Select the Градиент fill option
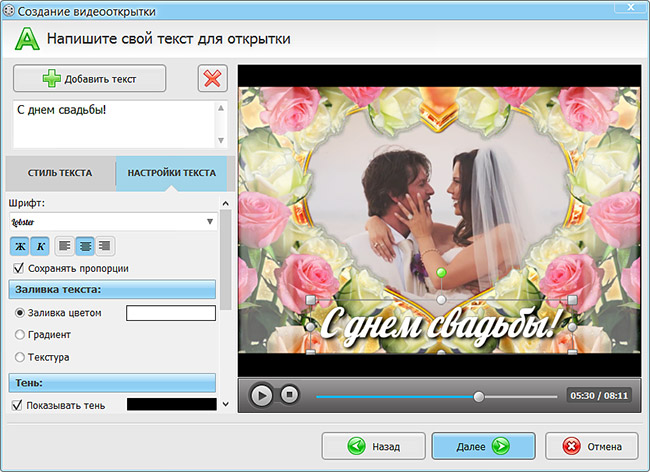 tap(19, 334)
